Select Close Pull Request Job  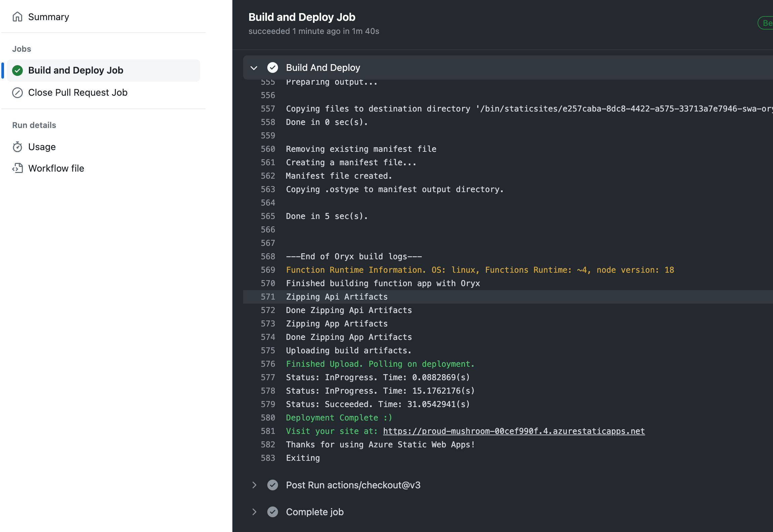[78, 93]
